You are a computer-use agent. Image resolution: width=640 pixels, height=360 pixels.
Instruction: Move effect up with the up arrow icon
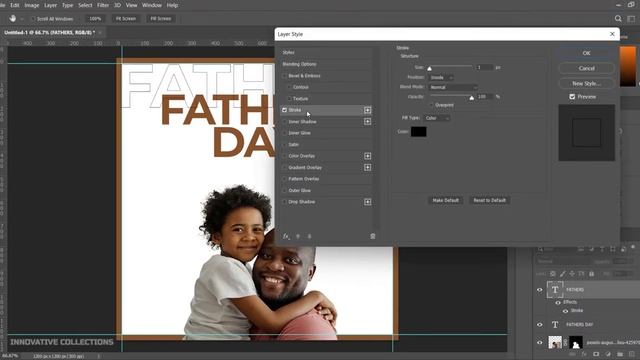tap(298, 236)
